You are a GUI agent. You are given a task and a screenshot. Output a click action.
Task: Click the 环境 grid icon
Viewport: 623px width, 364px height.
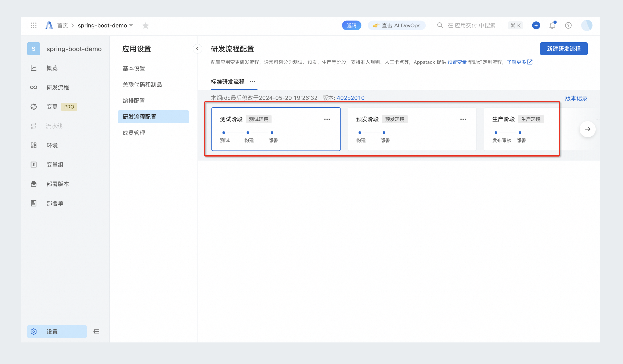point(34,145)
